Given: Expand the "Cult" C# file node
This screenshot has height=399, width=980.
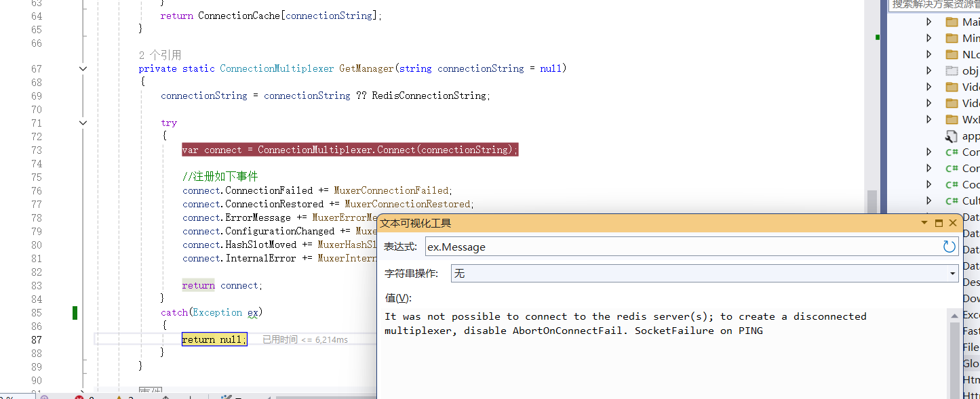Looking at the screenshot, I should [929, 201].
